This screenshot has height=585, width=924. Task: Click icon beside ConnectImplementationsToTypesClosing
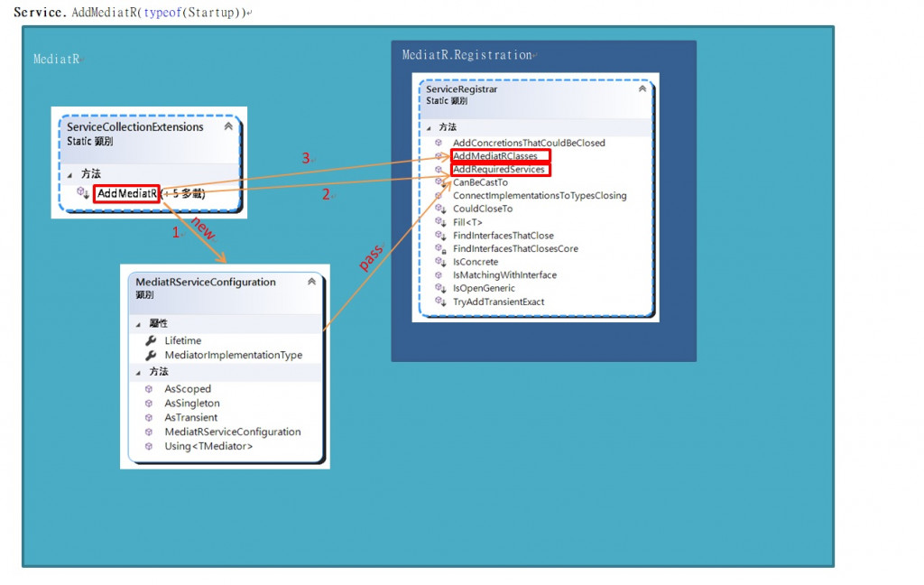[x=439, y=195]
